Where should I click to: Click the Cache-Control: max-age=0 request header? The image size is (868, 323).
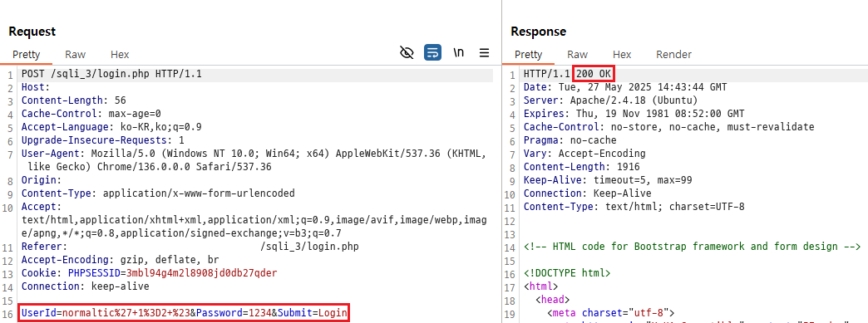[91, 114]
